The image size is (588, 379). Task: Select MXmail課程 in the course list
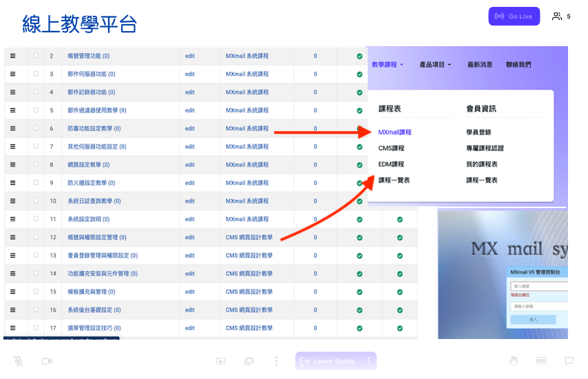pos(395,132)
